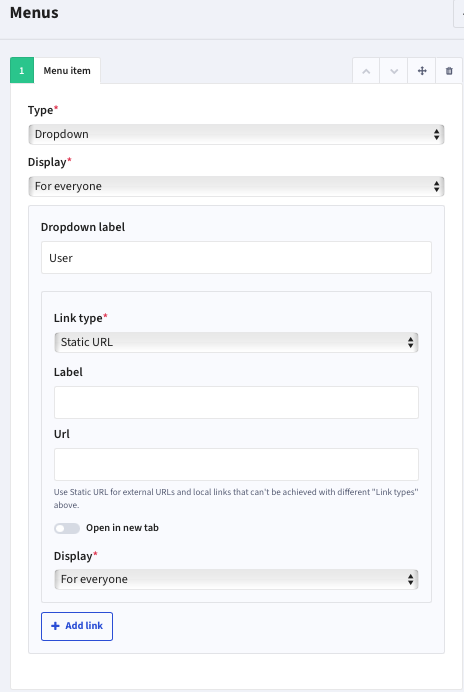Click the Static URL help text
Screen dimensions: 464x692
[x=236, y=498]
